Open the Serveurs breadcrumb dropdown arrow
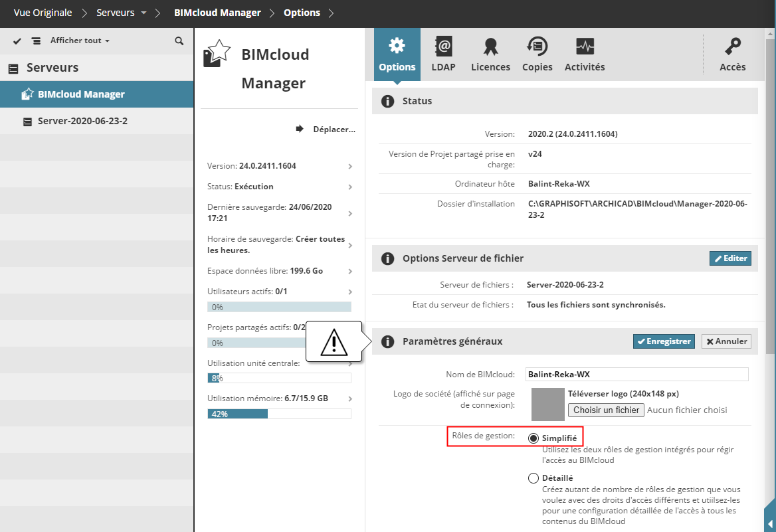 (x=144, y=13)
